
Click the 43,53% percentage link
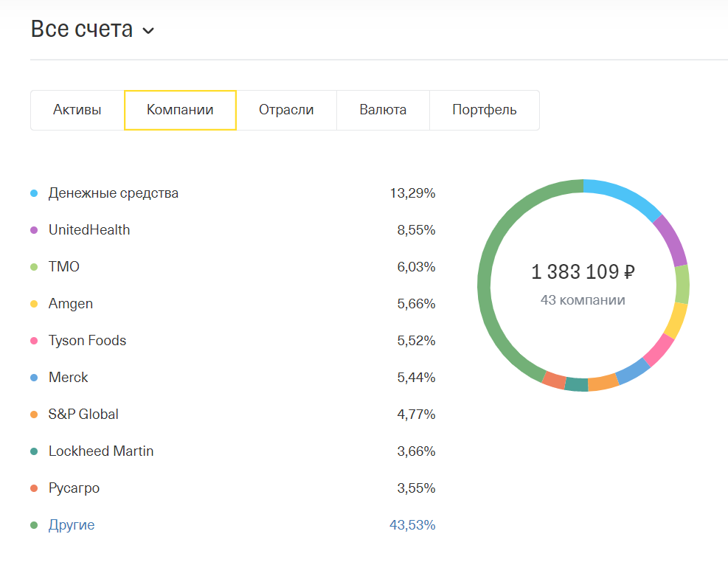click(412, 525)
